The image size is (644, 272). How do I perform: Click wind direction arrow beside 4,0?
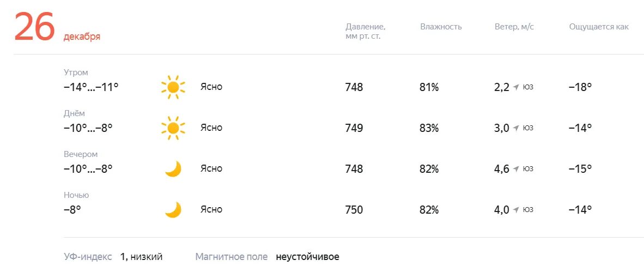tap(517, 209)
